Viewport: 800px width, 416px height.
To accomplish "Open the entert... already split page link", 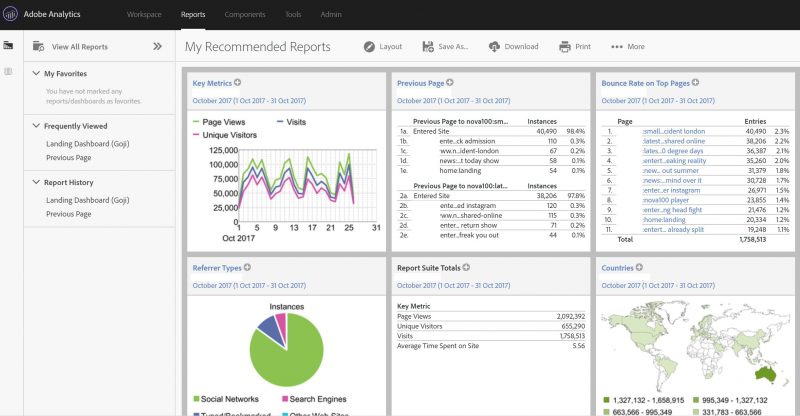I will [x=673, y=230].
